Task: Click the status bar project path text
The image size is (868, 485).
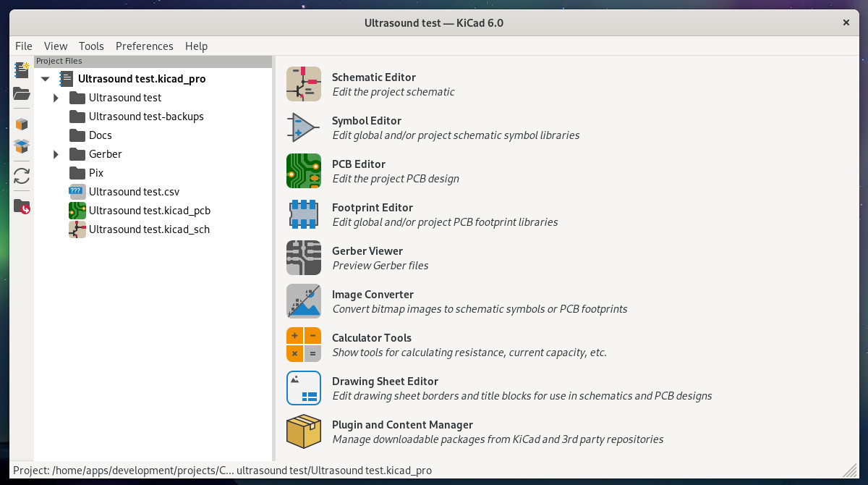Action: (x=222, y=471)
